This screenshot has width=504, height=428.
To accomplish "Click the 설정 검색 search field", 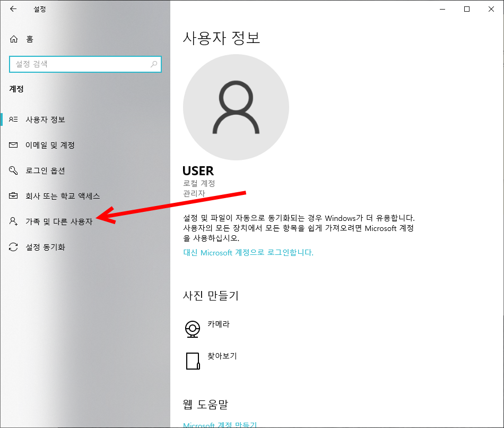I will coord(85,64).
